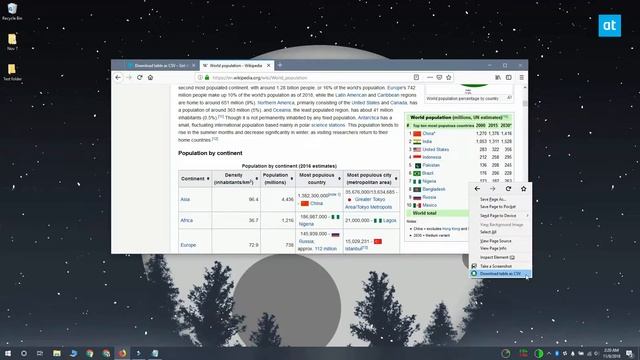Viewport: 640px width, 360px height.
Task: Open Pakistan link in sidebar table
Action: [x=431, y=165]
